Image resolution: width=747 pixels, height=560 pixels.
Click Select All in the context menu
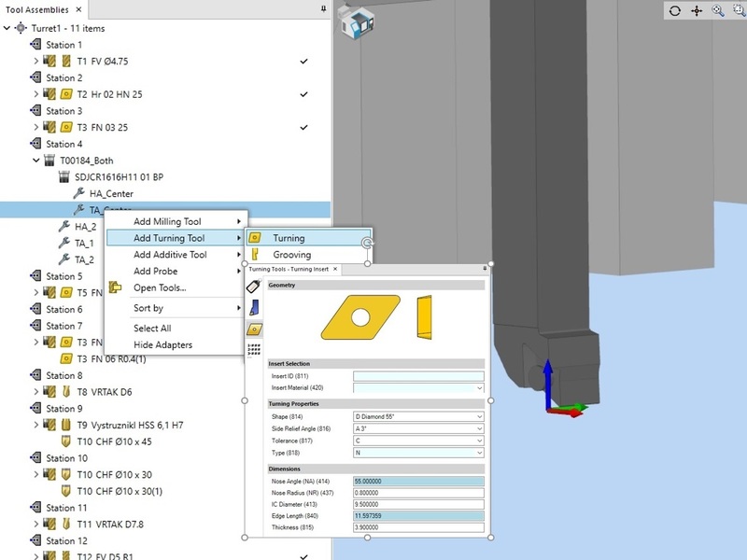(x=152, y=329)
